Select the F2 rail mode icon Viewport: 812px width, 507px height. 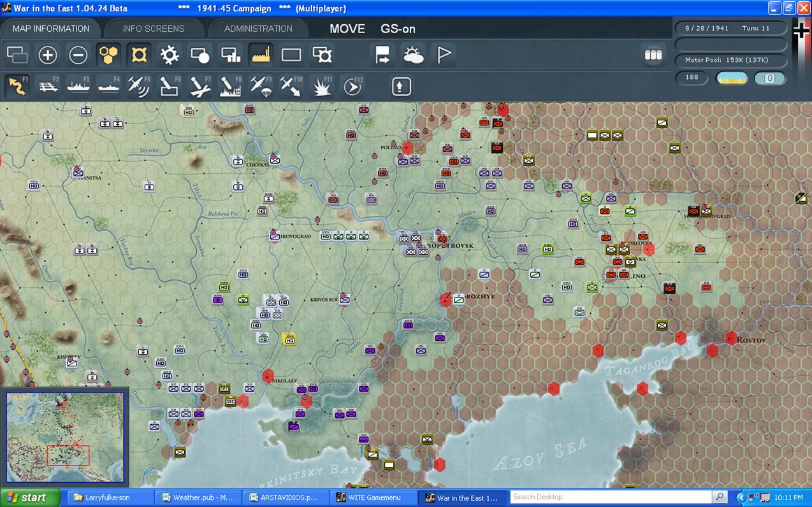point(47,86)
